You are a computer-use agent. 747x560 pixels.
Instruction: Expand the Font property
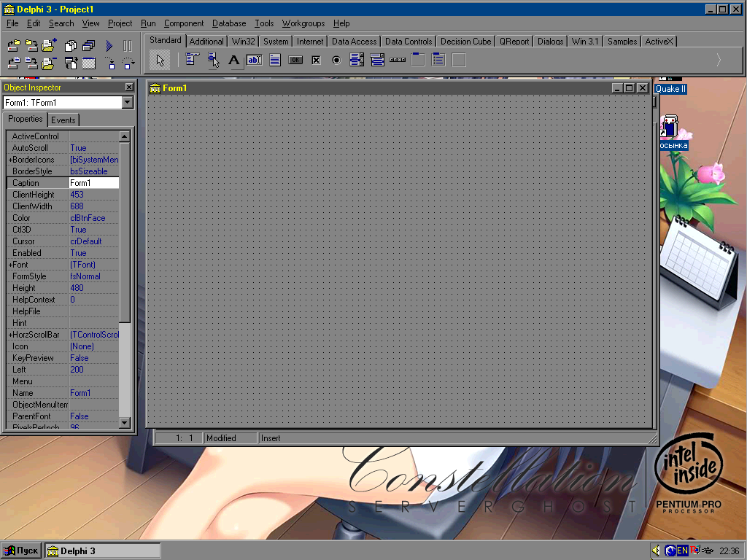(10, 265)
